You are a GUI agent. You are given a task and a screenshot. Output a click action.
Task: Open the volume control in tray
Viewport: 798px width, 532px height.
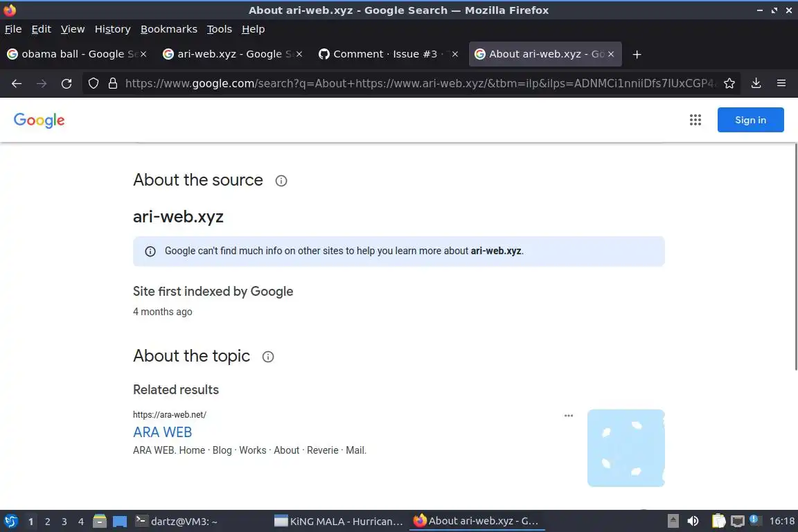693,521
